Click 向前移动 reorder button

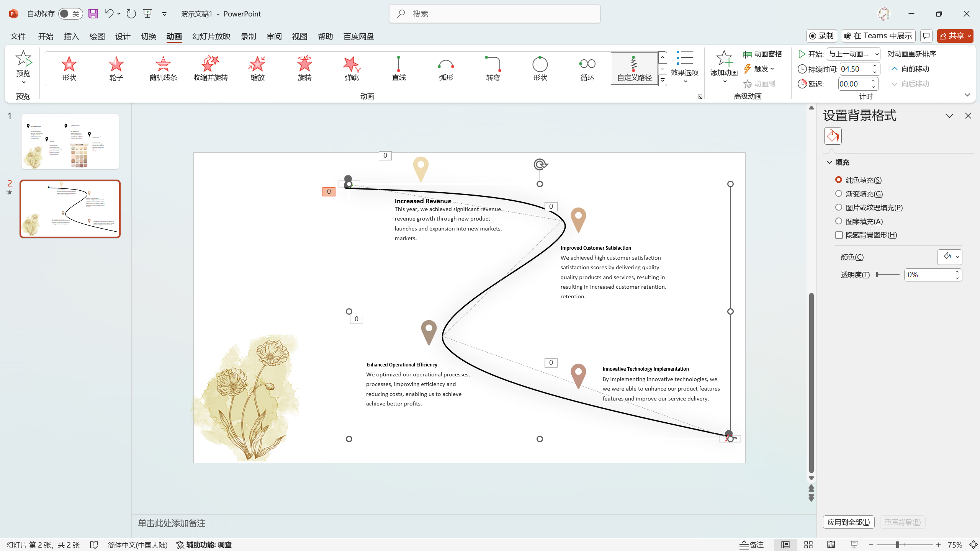910,69
